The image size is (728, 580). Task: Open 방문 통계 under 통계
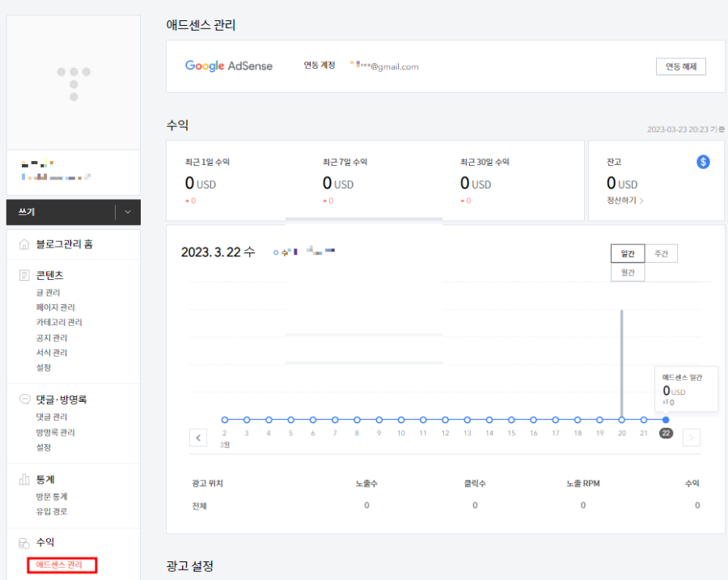[53, 497]
